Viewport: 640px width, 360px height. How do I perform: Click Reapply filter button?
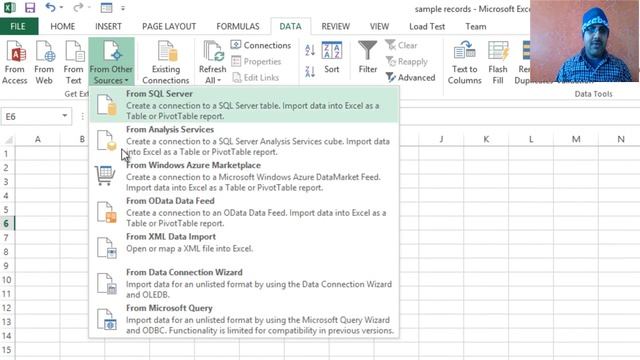point(407,61)
